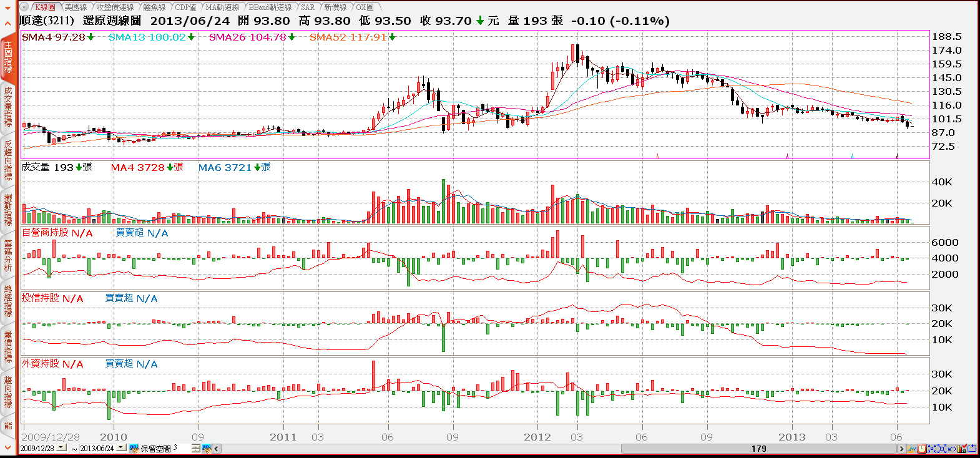Viewport: 980px width, 458px height.
Task: Click the 收 93.70 closing price text
Action: tap(446, 21)
